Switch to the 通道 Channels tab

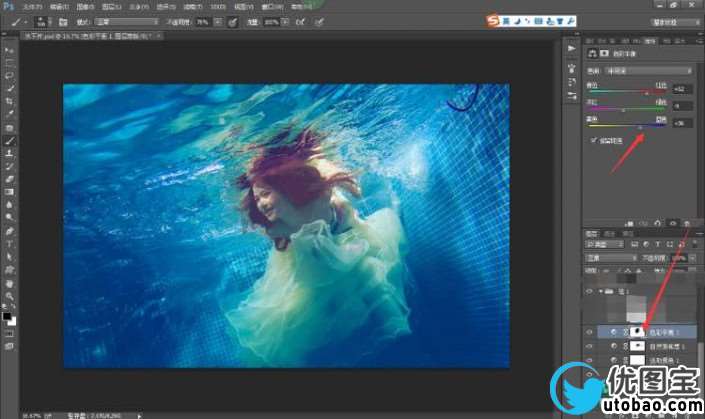609,234
